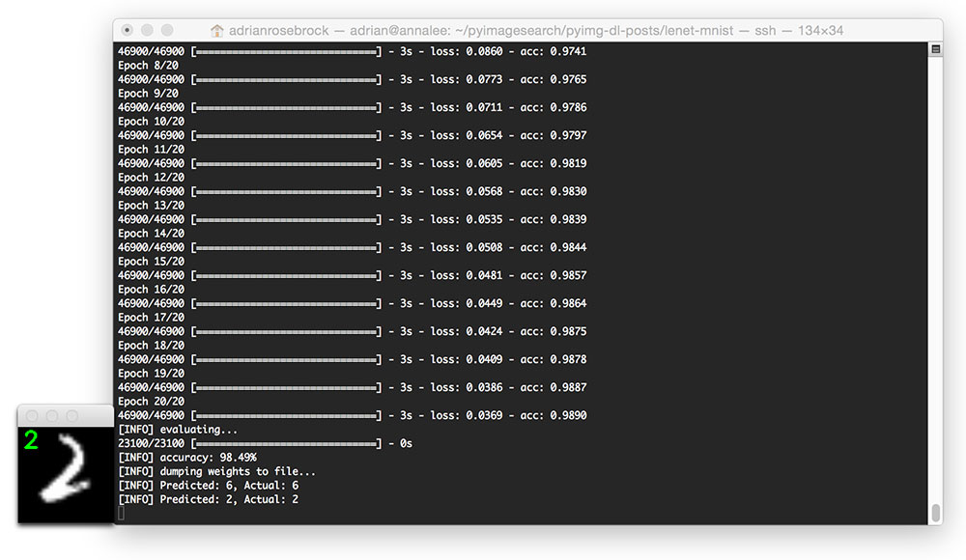Click the 'Epoch 8/20' line
Viewport: 966px width, 560px height.
(148, 66)
